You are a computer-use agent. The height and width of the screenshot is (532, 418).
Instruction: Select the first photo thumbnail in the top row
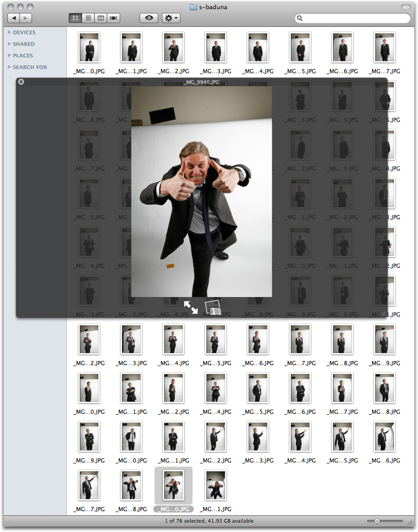pyautogui.click(x=89, y=47)
